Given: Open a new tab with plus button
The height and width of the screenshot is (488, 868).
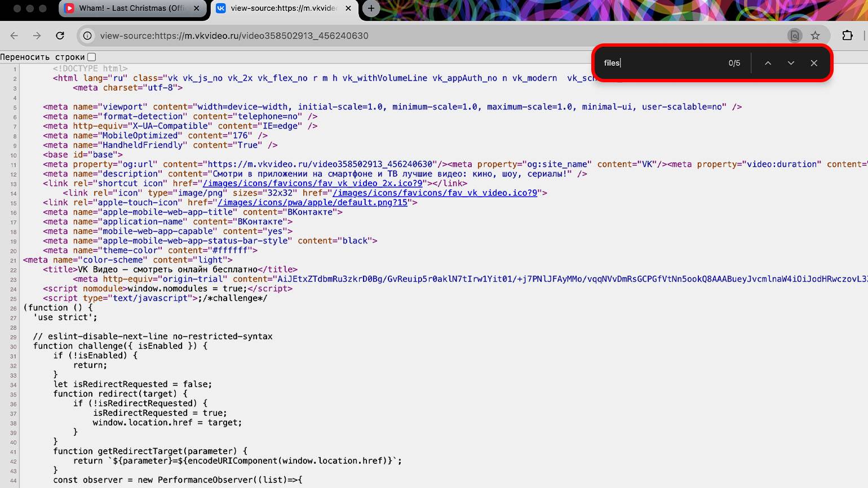Looking at the screenshot, I should coord(371,8).
